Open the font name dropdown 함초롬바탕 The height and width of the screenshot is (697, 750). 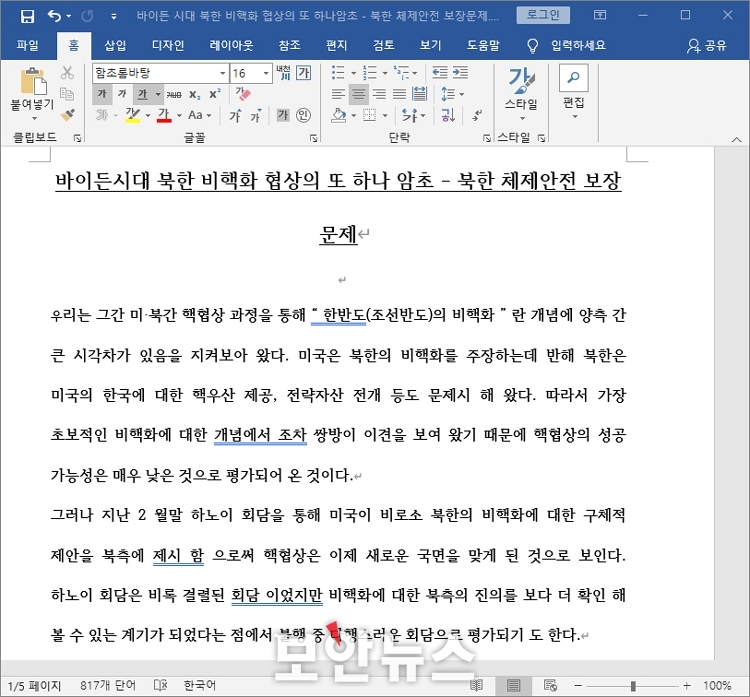click(160, 73)
